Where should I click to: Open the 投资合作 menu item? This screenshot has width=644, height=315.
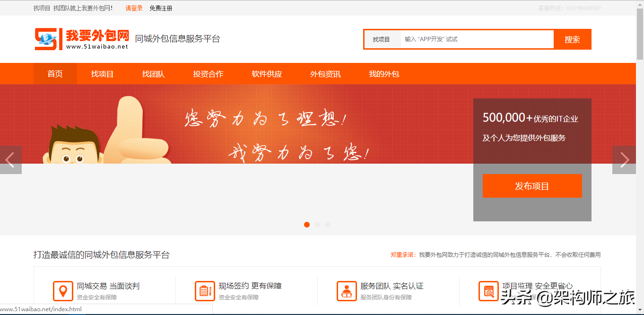point(208,74)
